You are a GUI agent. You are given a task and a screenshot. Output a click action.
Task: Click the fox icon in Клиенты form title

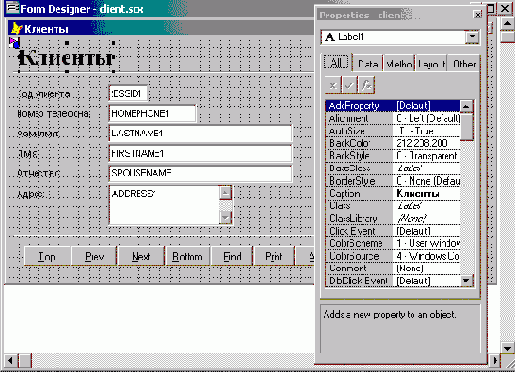pyautogui.click(x=17, y=29)
